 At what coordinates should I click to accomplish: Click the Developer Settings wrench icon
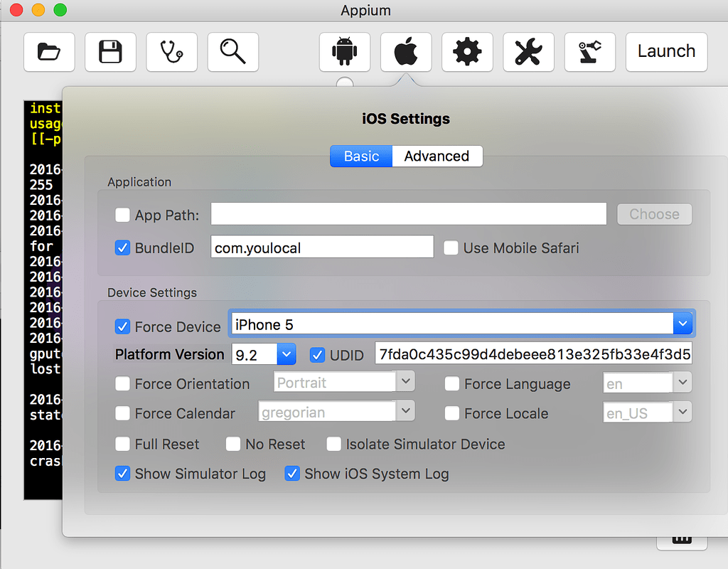click(528, 51)
